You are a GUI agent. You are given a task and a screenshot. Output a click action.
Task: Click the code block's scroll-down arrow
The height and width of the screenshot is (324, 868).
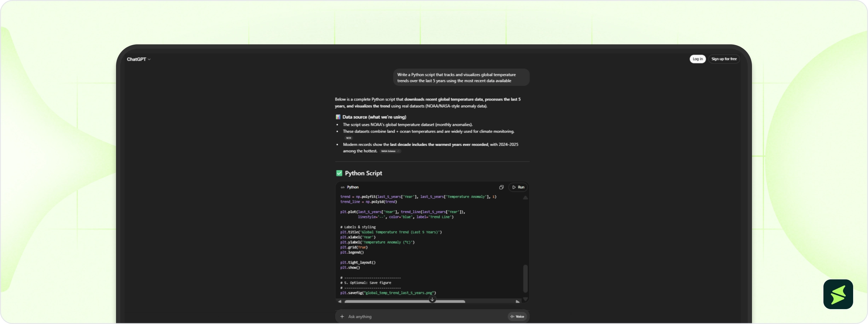coord(525,299)
